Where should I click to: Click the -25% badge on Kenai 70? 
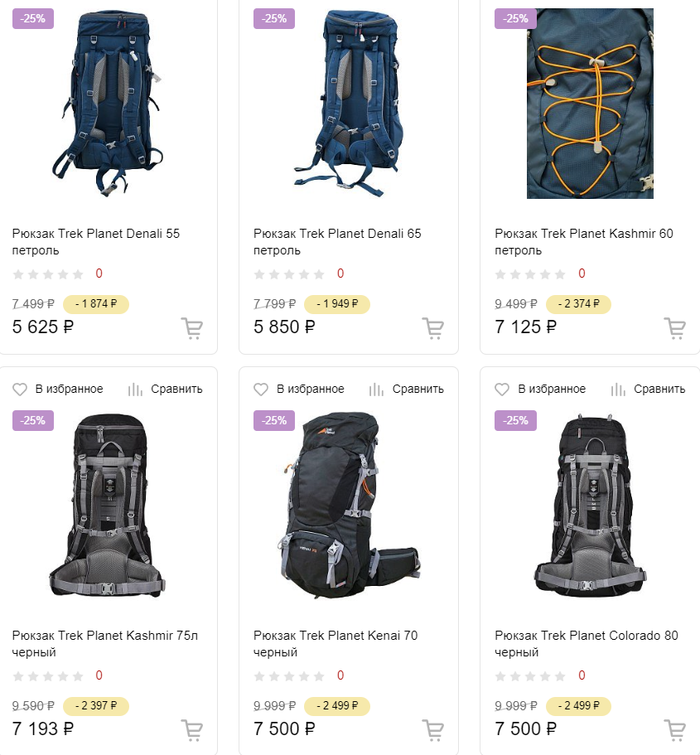(274, 420)
